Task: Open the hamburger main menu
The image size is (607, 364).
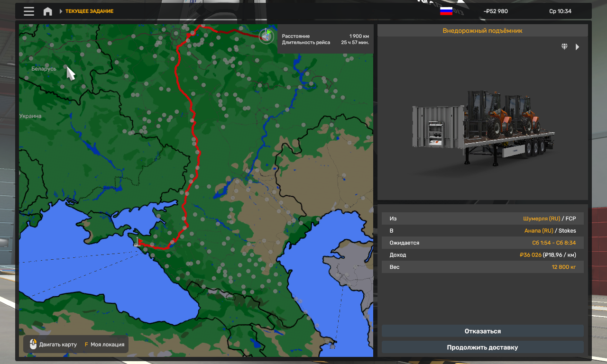Action: click(29, 11)
